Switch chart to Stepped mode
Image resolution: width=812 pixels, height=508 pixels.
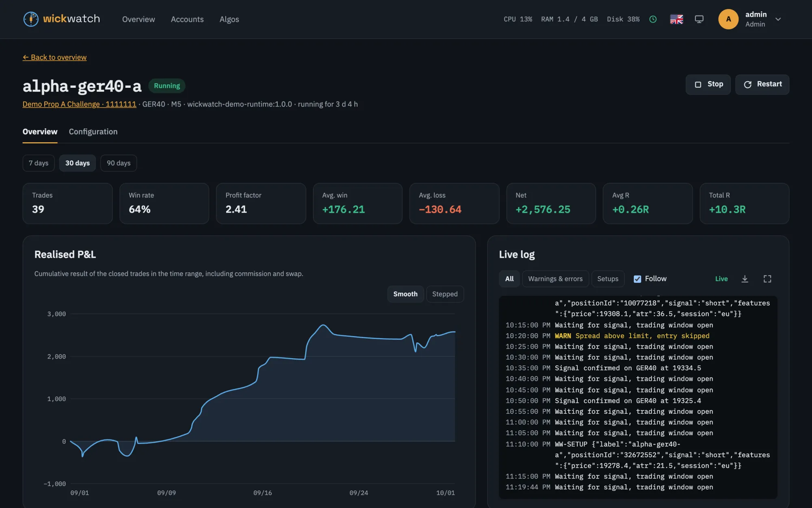pyautogui.click(x=445, y=294)
